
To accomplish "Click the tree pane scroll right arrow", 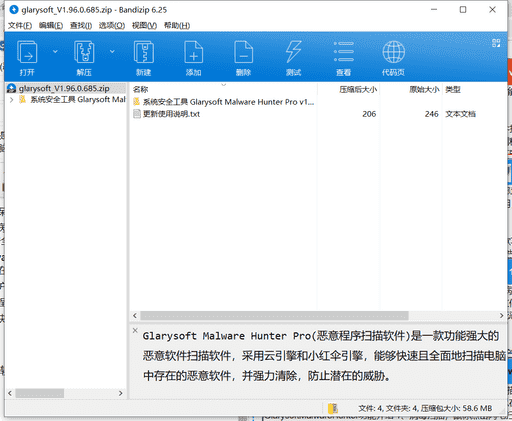I will coord(121,393).
